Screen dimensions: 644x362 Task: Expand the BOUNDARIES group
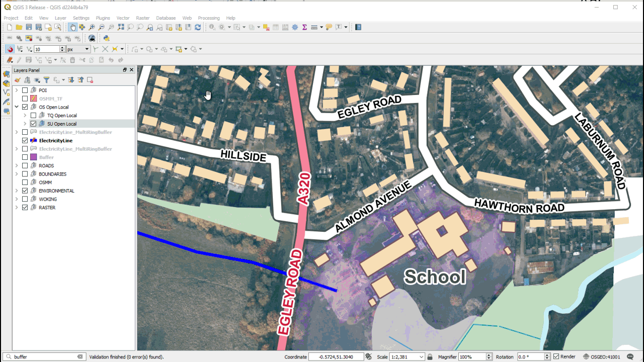click(x=17, y=174)
